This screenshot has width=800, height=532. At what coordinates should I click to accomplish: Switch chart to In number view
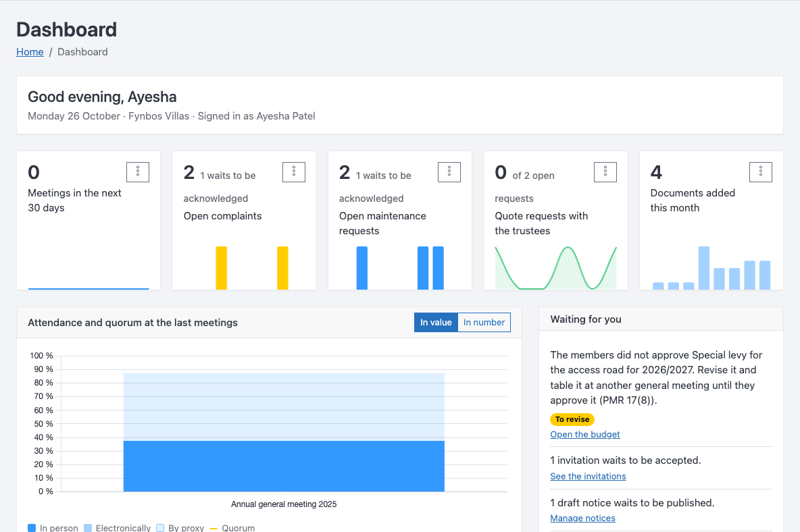[484, 323]
